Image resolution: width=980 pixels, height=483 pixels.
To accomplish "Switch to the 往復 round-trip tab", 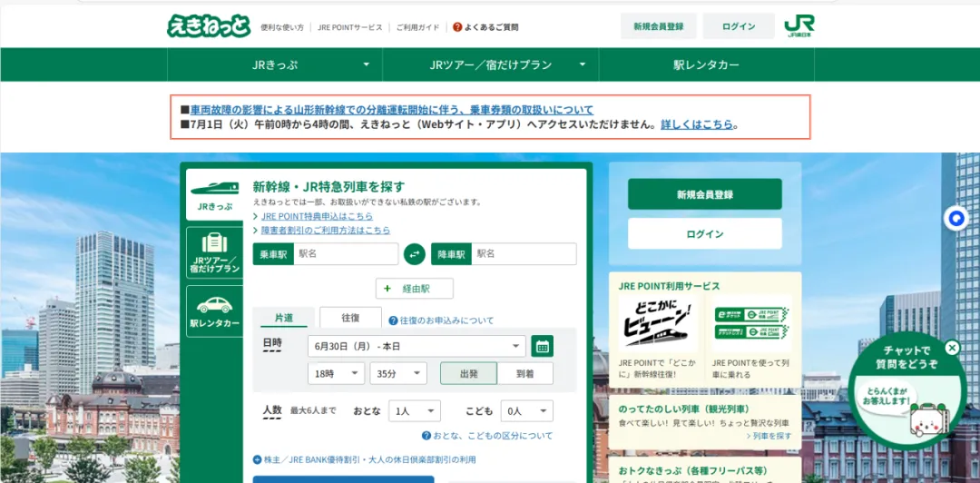I will tap(350, 317).
